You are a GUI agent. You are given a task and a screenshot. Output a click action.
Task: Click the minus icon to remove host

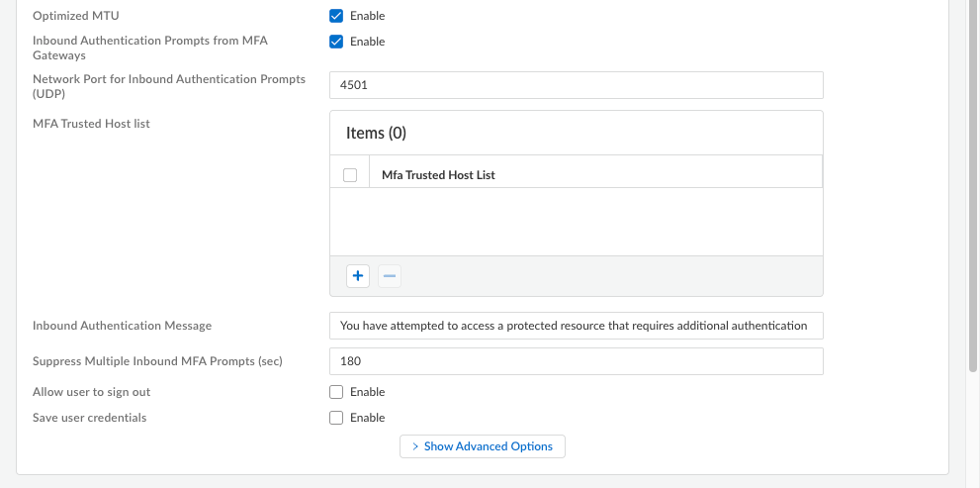coord(390,276)
